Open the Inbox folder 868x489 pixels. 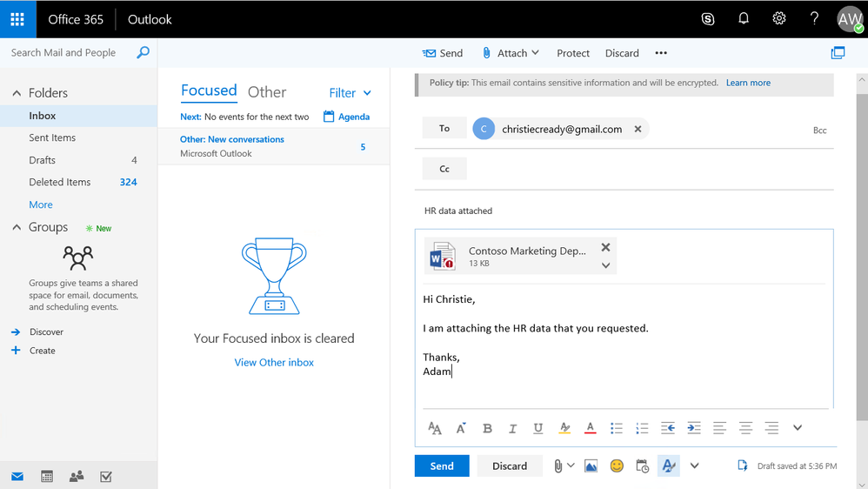point(78,116)
